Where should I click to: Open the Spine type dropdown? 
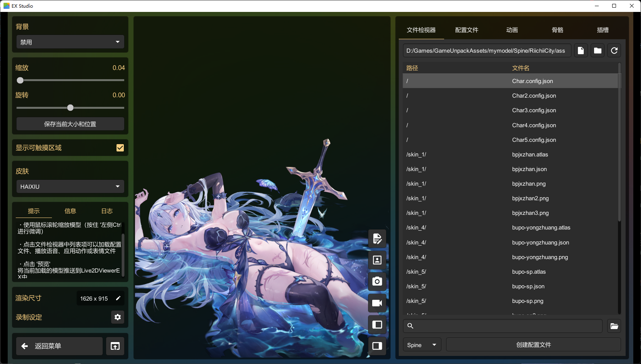(422, 345)
